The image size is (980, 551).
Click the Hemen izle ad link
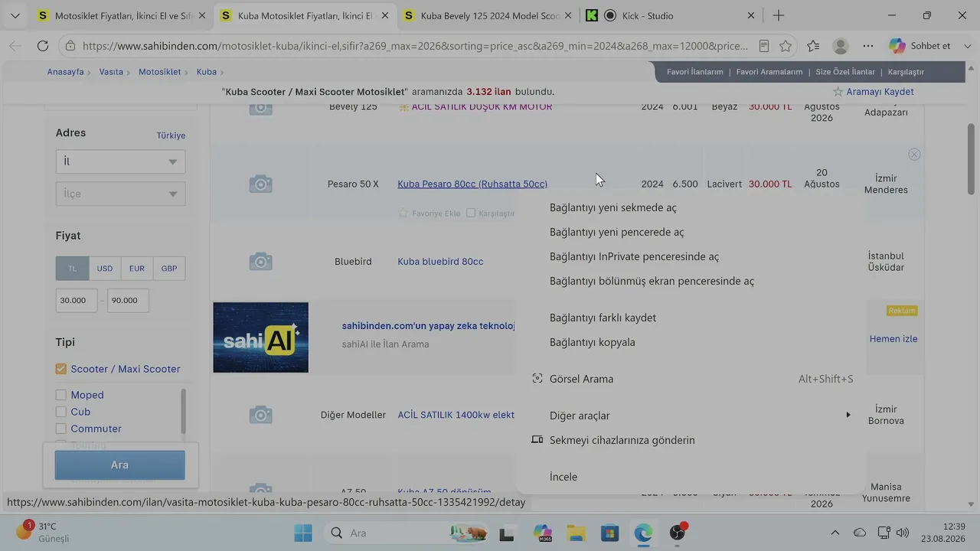(x=893, y=339)
